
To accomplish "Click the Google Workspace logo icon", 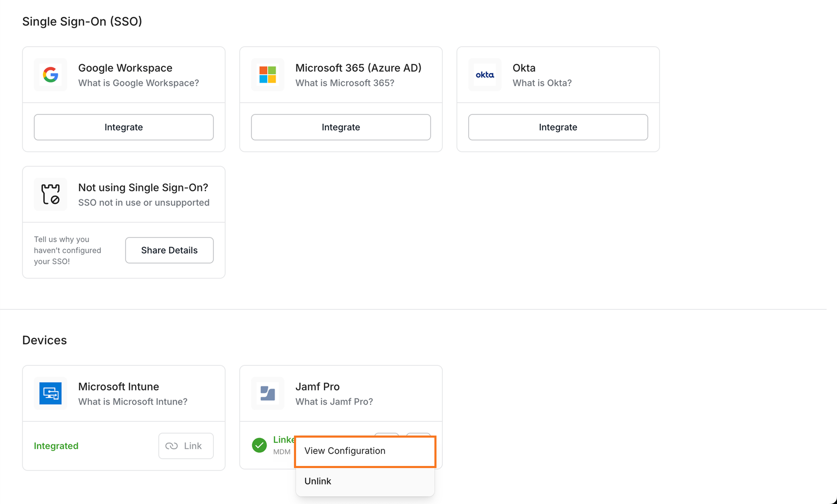I will click(50, 75).
